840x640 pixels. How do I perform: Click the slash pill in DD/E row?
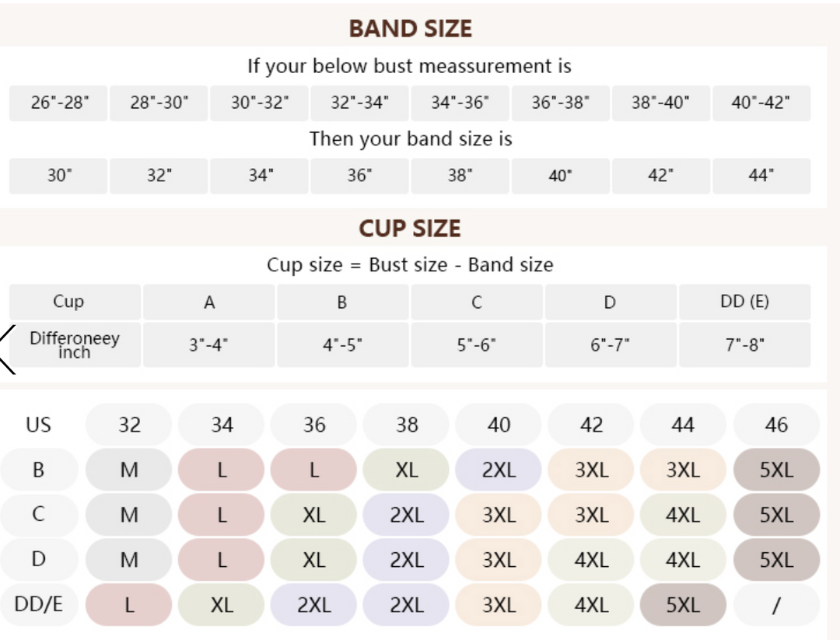tap(776, 605)
